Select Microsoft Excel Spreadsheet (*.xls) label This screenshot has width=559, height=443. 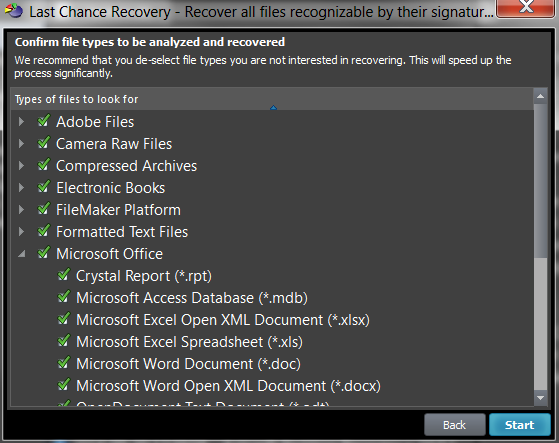(189, 342)
